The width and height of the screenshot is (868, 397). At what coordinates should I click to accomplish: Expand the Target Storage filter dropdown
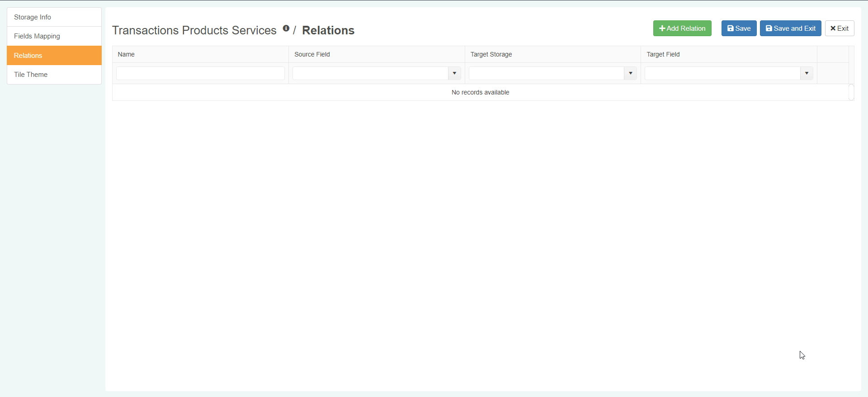[x=630, y=73]
